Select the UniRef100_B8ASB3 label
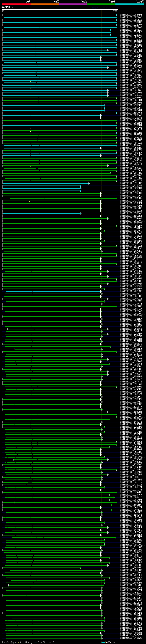This screenshot has width=146, height=644. point(131,77)
